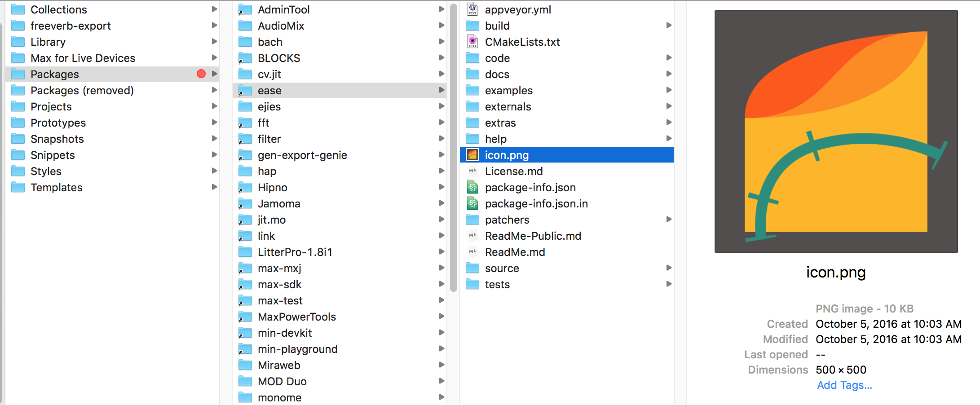Expand the docs folder arrow
Viewport: 980px width, 405px height.
[x=669, y=74]
